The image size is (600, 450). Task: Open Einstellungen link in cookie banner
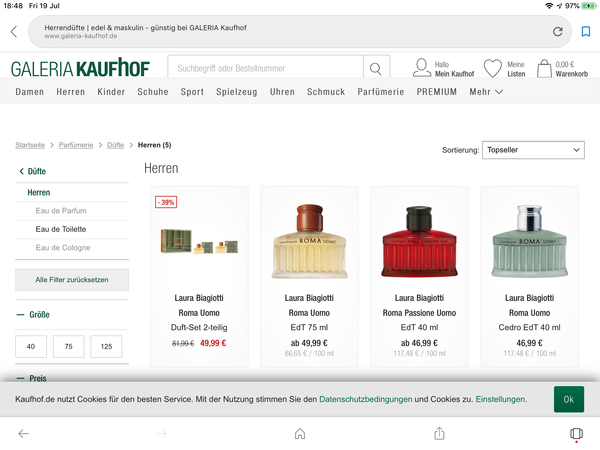(x=500, y=399)
